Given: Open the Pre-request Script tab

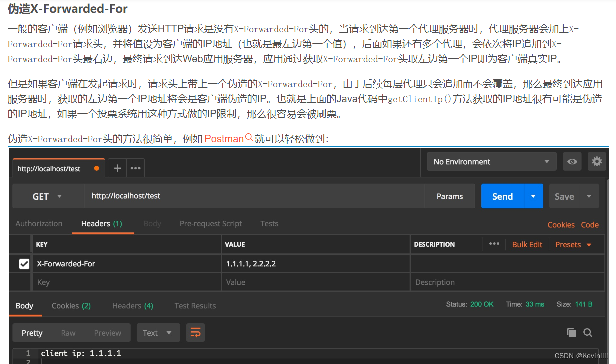Looking at the screenshot, I should (x=211, y=224).
